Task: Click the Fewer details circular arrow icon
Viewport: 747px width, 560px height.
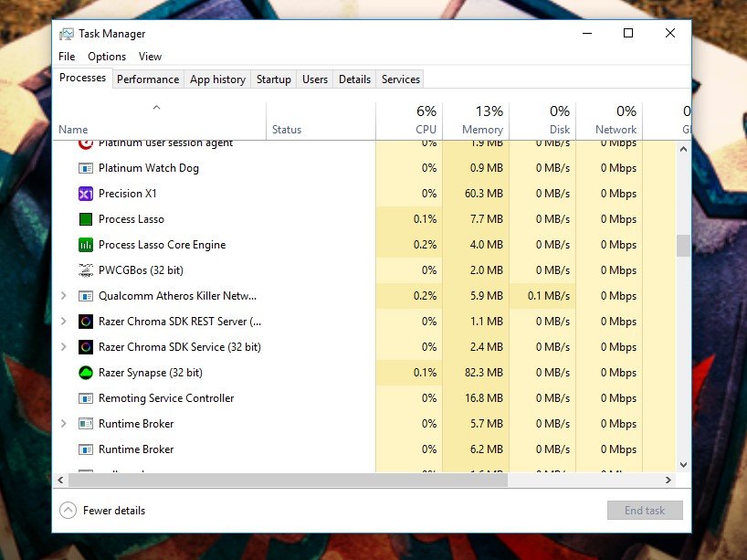Action: (68, 511)
